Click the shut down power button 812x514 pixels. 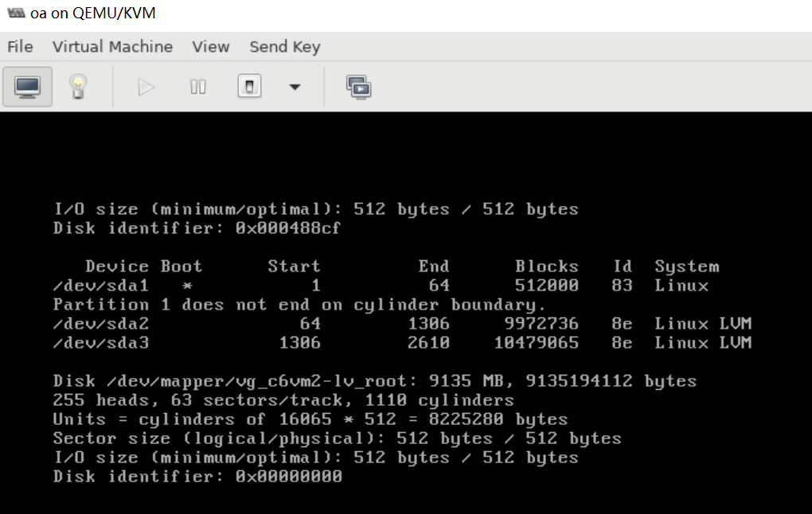tap(249, 86)
